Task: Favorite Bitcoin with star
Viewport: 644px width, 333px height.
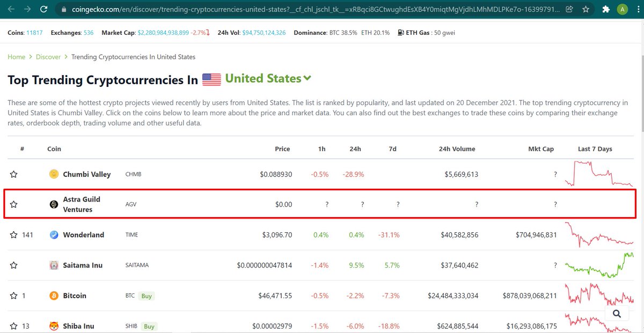Action: 14,295
